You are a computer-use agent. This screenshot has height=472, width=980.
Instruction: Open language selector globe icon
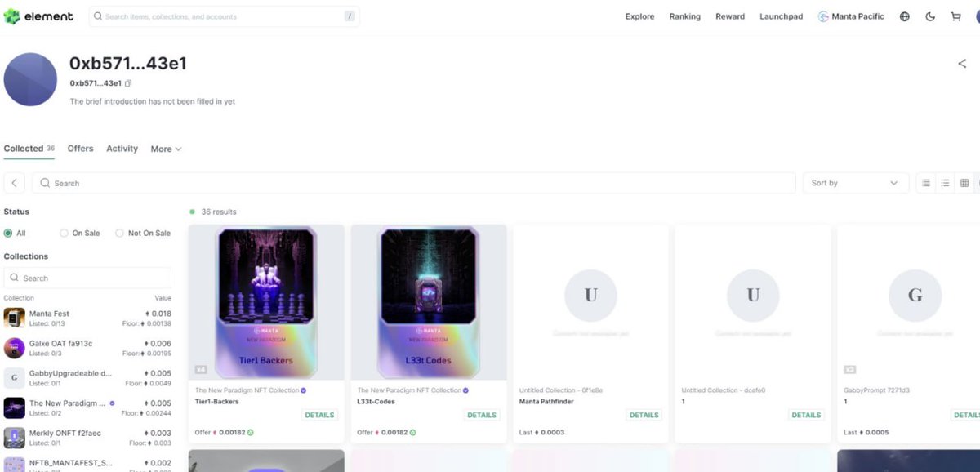tap(905, 16)
